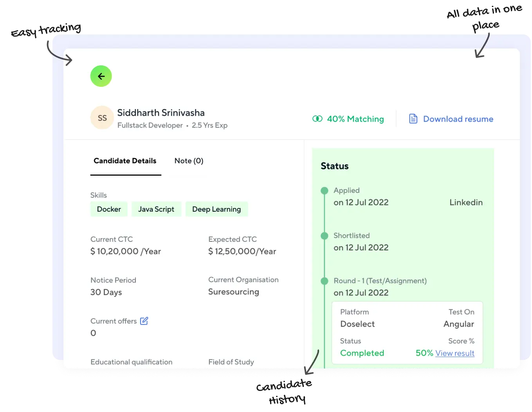Click the candidate name Siddharth Srinivasha
The height and width of the screenshot is (412, 532).
pyautogui.click(x=161, y=113)
